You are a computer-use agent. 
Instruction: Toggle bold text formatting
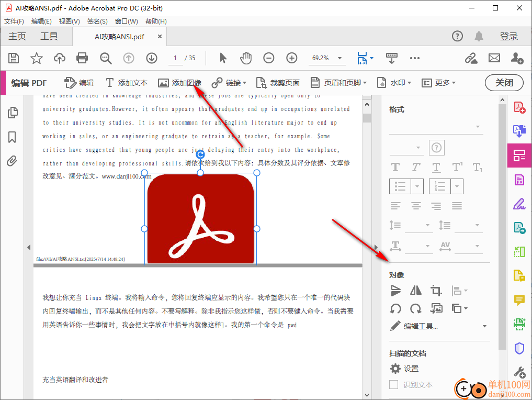[x=395, y=167]
